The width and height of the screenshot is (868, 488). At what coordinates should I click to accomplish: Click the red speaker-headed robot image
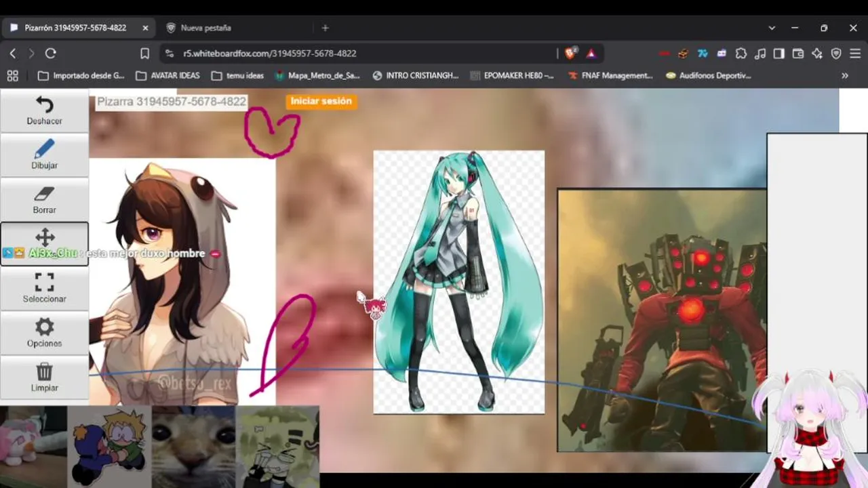click(662, 320)
